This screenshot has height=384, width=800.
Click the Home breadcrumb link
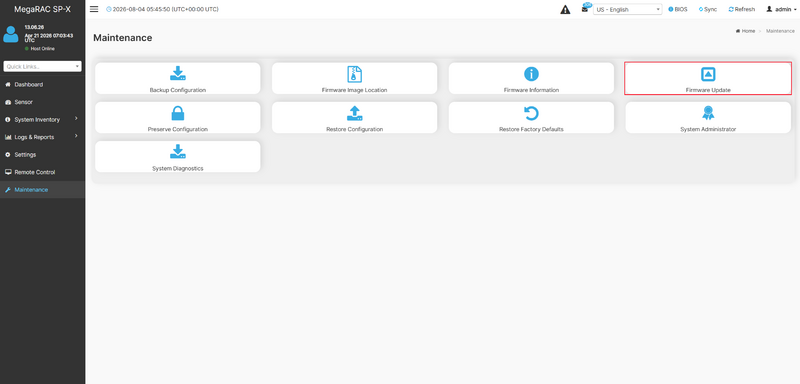coord(745,31)
